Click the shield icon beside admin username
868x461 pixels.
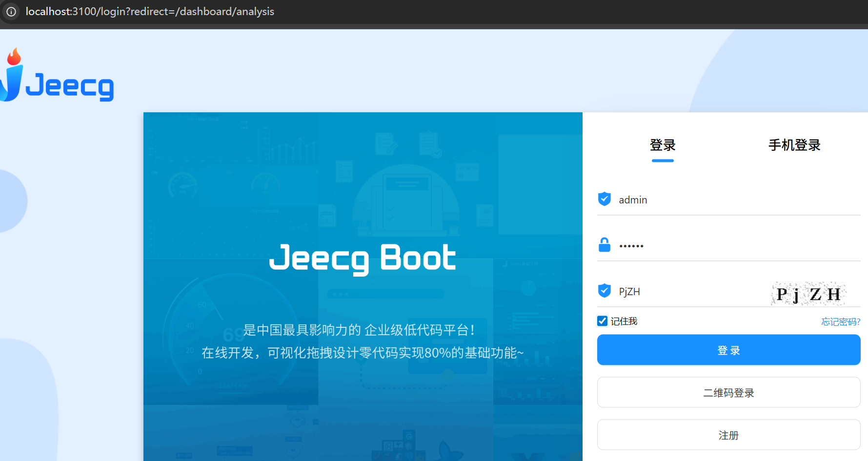click(605, 199)
